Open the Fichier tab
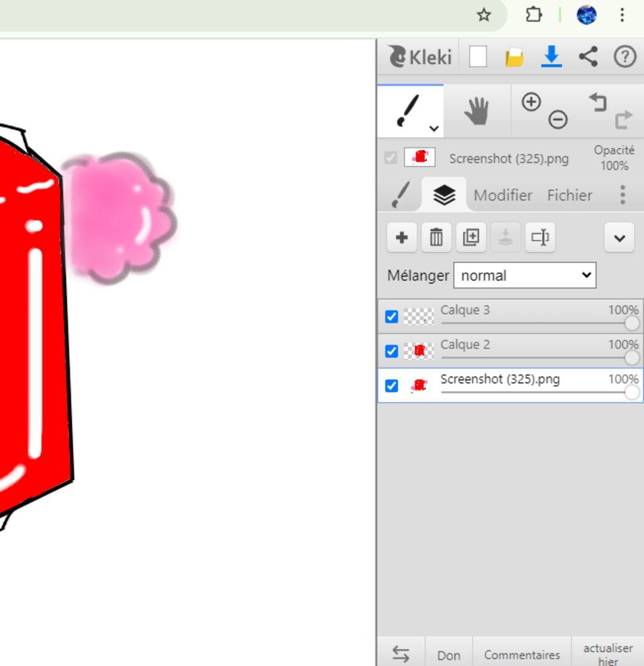The height and width of the screenshot is (666, 644). coord(569,195)
